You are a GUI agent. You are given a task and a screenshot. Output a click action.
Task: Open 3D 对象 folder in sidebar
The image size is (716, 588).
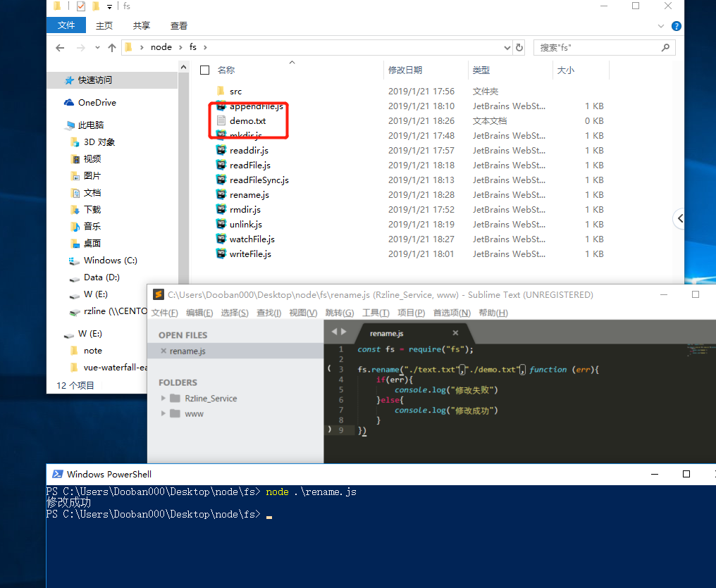[99, 142]
